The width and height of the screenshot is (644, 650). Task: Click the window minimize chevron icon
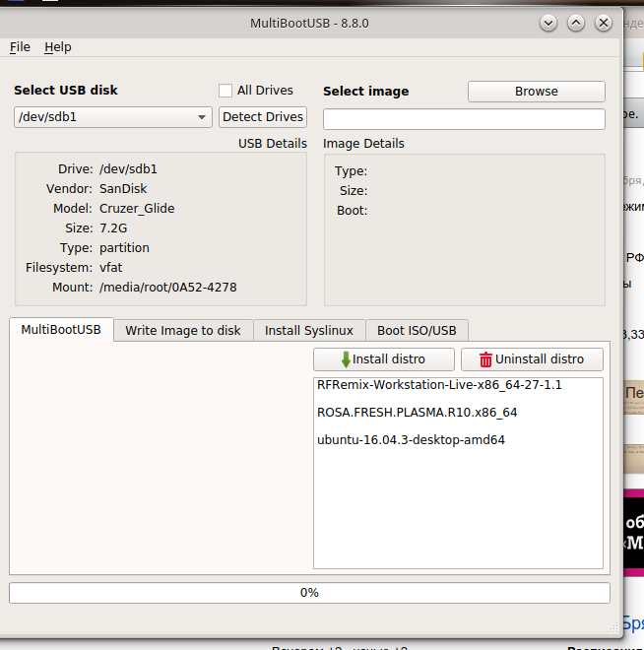[x=548, y=23]
